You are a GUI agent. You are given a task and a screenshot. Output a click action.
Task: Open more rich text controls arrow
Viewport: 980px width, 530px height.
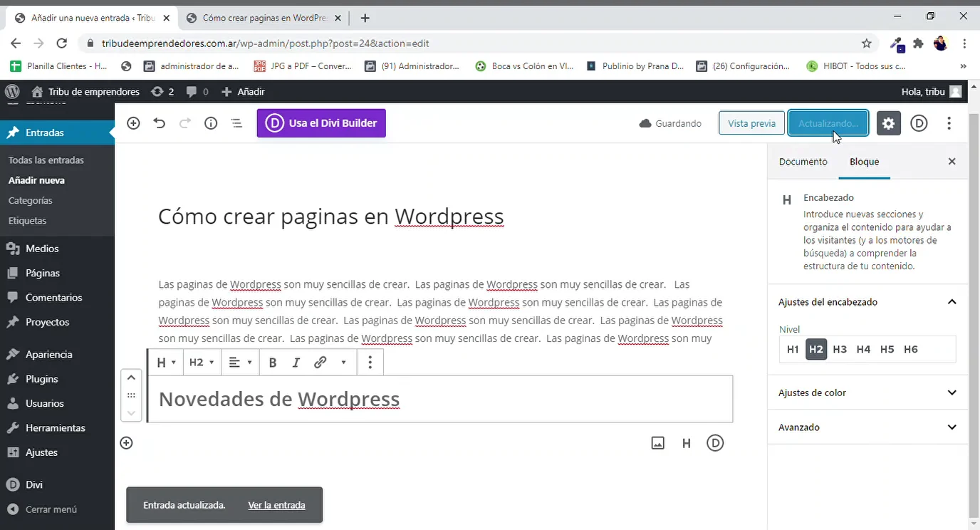pyautogui.click(x=343, y=363)
